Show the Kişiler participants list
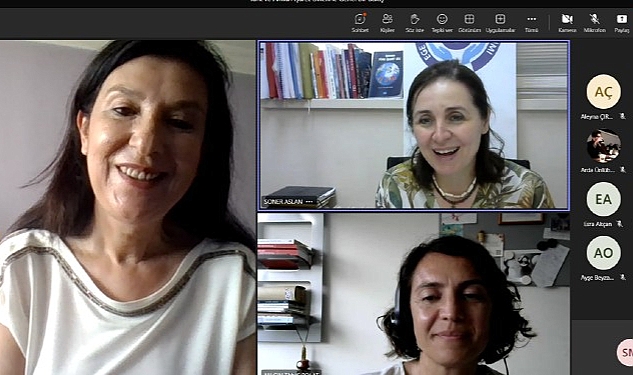The height and width of the screenshot is (375, 633). pos(387,23)
